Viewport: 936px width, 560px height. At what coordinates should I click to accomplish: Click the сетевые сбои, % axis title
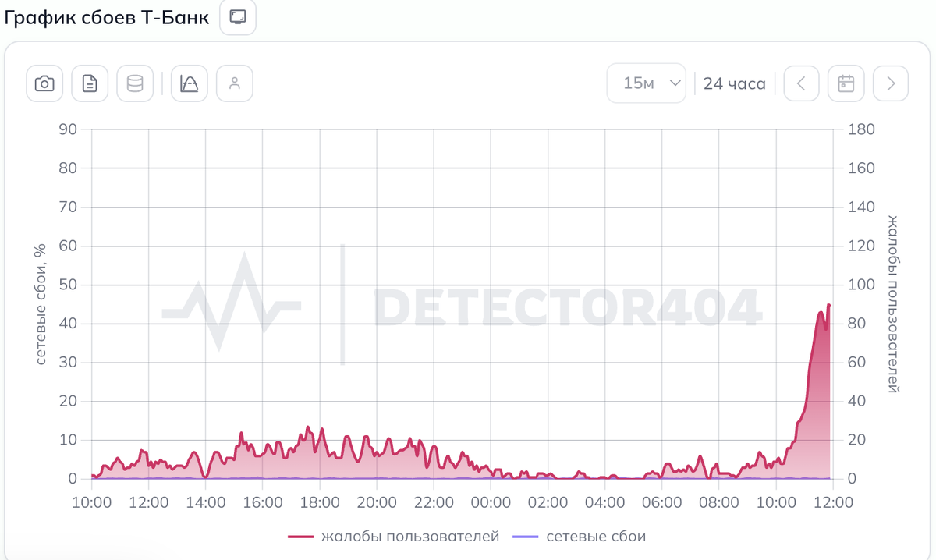tap(41, 304)
